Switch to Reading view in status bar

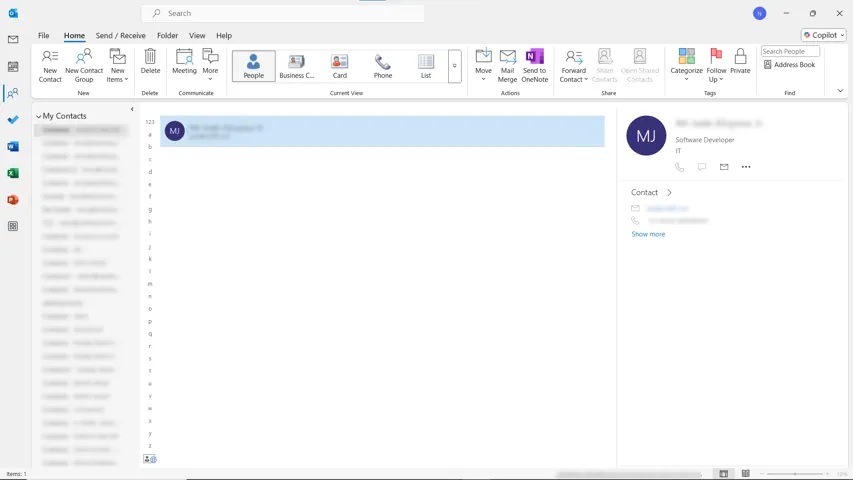[745, 474]
